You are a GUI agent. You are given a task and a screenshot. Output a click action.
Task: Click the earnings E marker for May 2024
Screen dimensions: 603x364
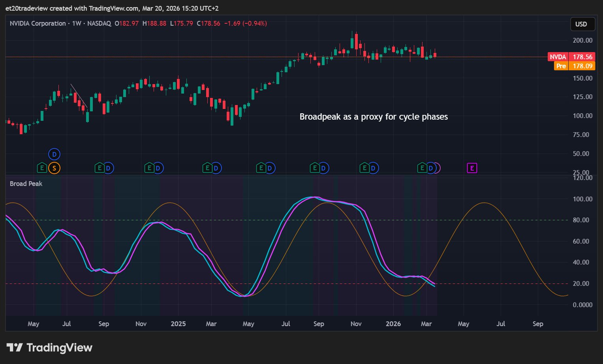click(x=42, y=168)
